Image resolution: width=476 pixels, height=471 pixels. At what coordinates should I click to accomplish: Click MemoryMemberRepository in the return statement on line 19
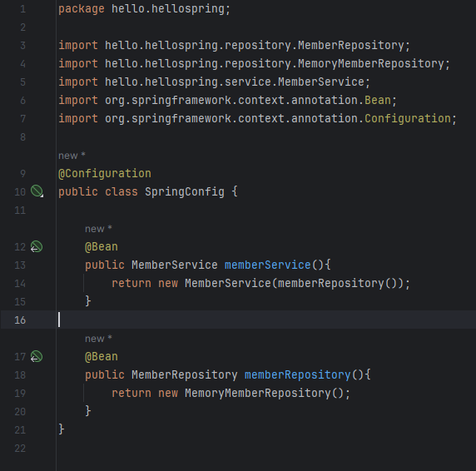(258, 393)
